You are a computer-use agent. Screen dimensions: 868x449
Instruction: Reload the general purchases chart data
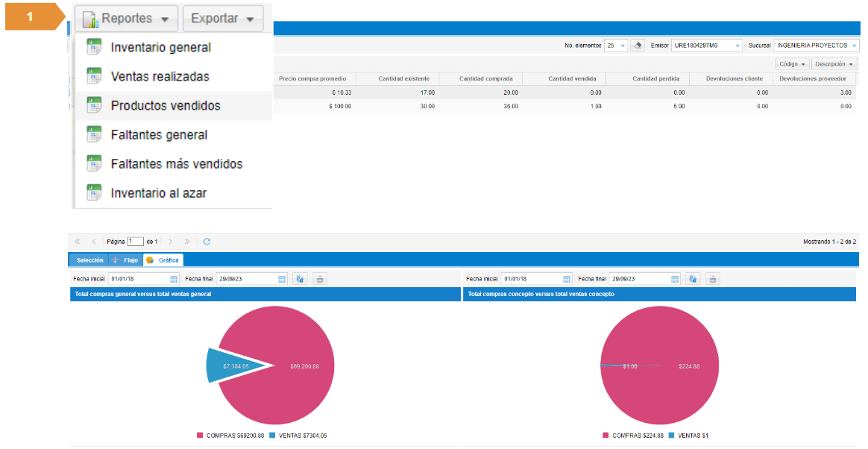pos(300,279)
